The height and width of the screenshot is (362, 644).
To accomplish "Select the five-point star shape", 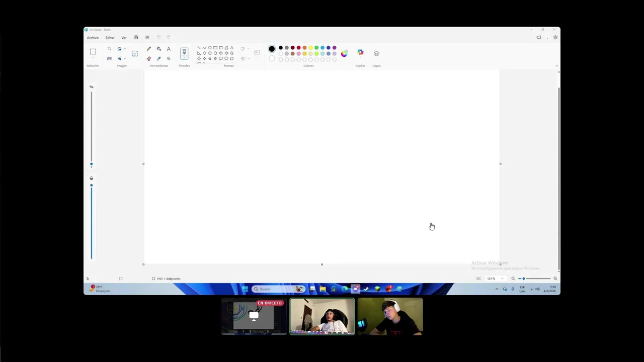I will pyautogui.click(x=210, y=58).
